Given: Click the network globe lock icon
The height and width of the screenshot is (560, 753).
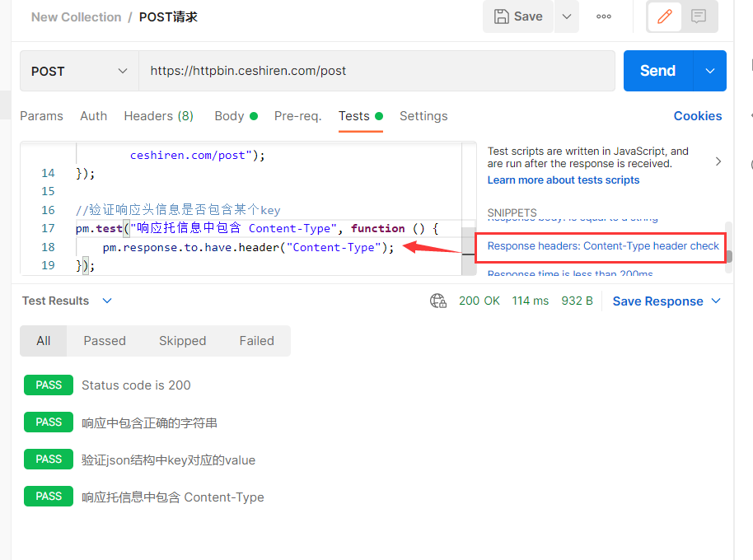Looking at the screenshot, I should click(438, 301).
